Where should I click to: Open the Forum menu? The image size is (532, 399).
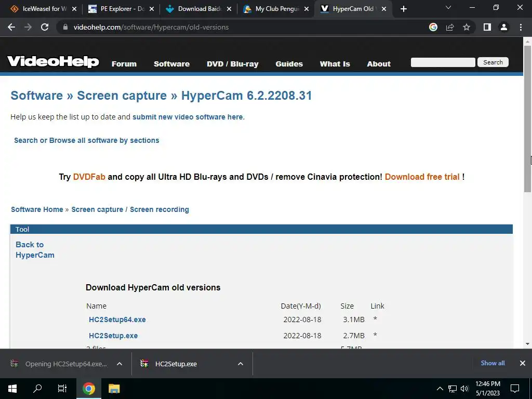[x=124, y=64]
